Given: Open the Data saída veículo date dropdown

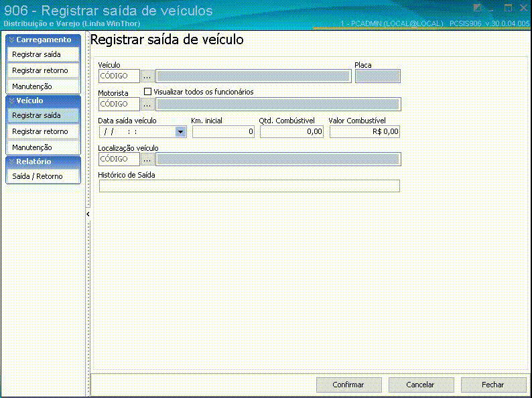Looking at the screenshot, I should click(181, 131).
